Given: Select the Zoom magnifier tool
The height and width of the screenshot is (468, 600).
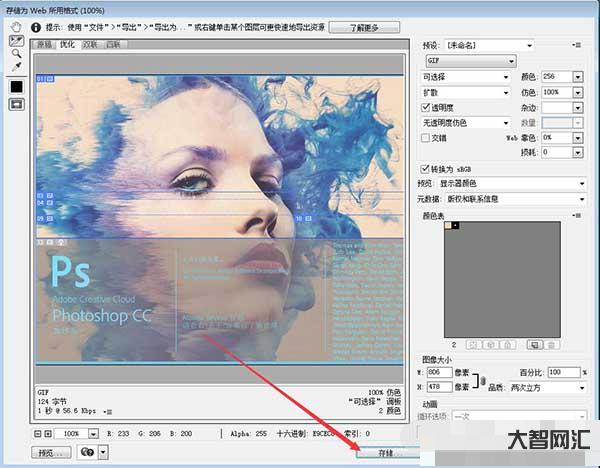Looking at the screenshot, I should pos(16,54).
